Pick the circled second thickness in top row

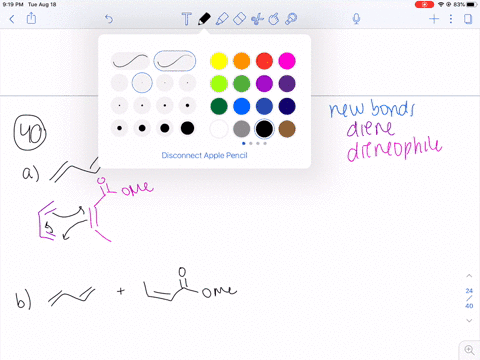(x=142, y=83)
